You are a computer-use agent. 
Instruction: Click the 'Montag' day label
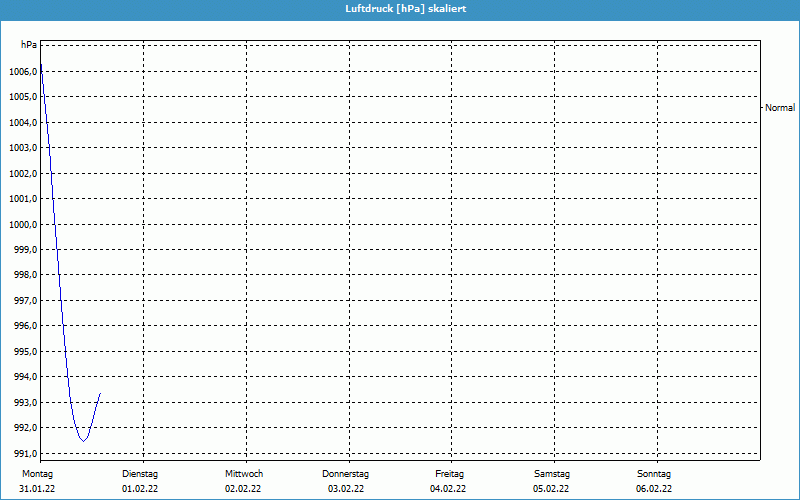(37, 474)
